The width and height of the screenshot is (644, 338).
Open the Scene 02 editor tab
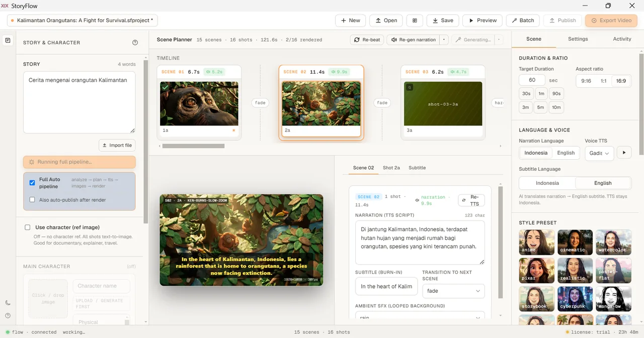click(363, 168)
